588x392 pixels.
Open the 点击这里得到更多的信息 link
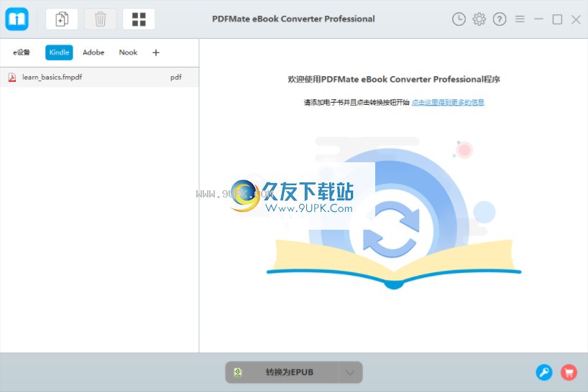pos(448,103)
